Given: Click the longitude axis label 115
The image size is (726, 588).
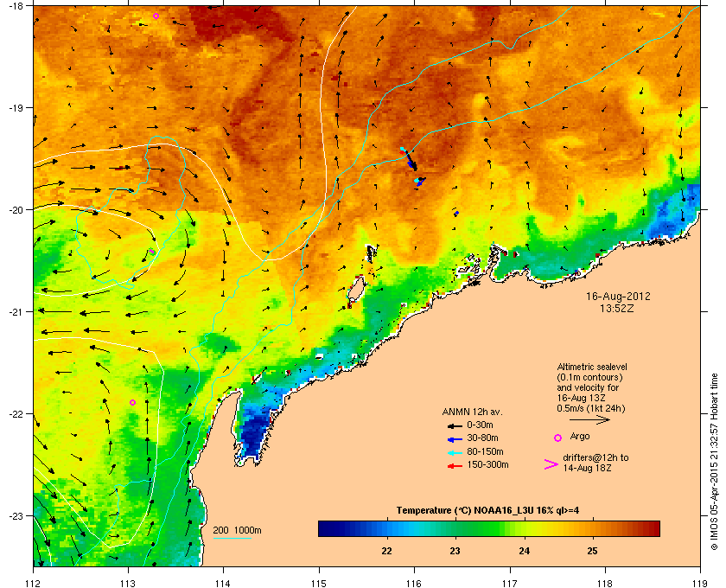Looking at the screenshot, I should (319, 583).
